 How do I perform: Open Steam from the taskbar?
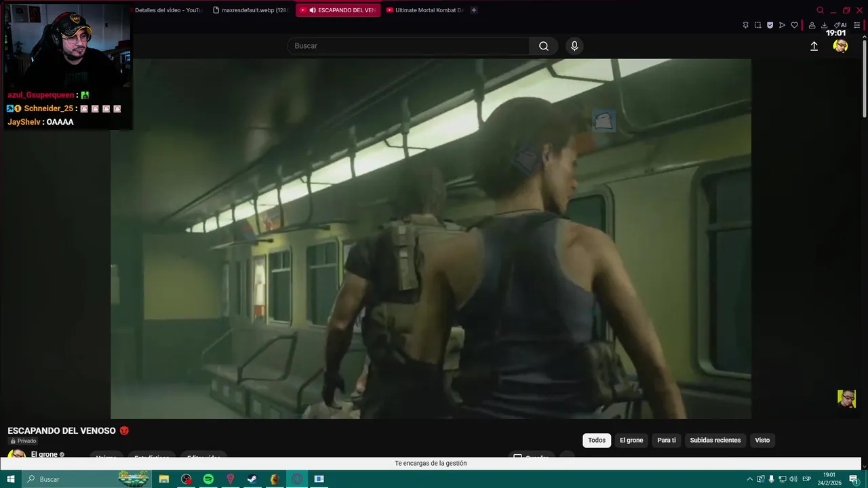pyautogui.click(x=252, y=479)
